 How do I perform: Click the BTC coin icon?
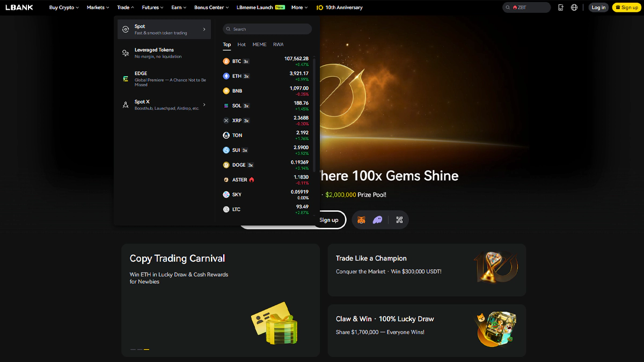[226, 61]
